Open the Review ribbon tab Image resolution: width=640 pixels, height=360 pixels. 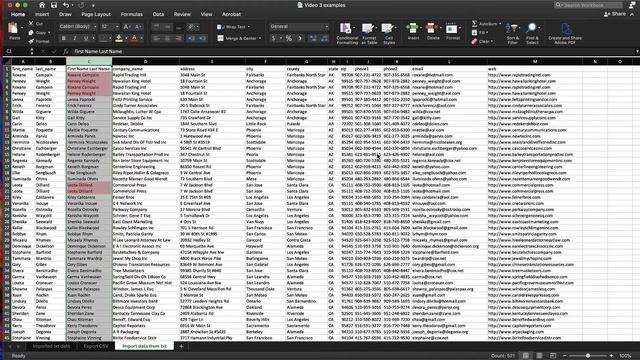182,14
